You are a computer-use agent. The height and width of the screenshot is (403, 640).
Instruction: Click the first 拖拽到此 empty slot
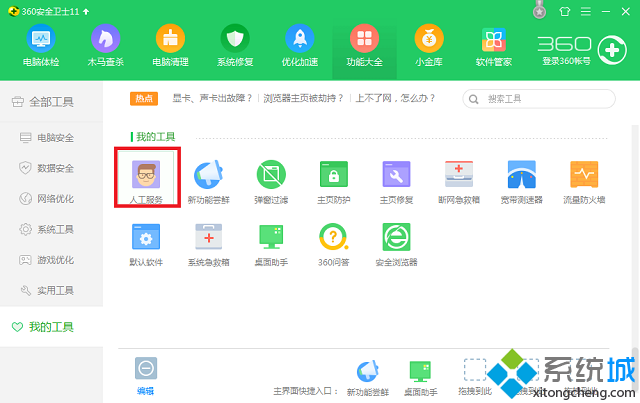(x=475, y=377)
